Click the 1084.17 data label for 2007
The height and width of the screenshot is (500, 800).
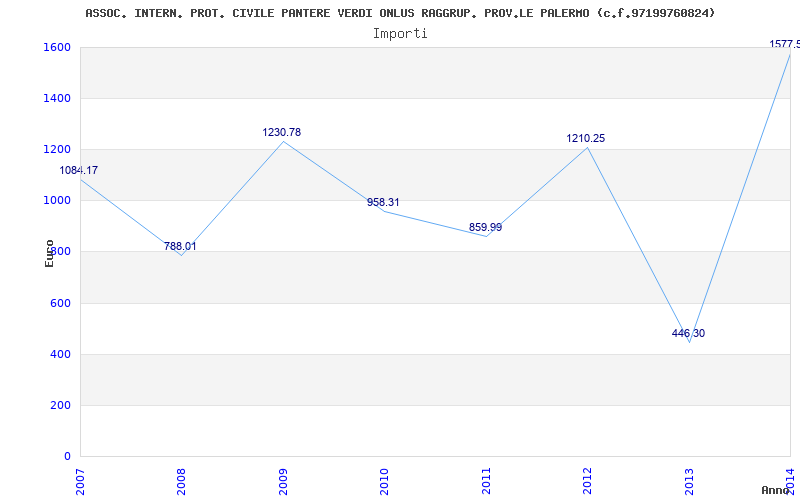click(79, 170)
